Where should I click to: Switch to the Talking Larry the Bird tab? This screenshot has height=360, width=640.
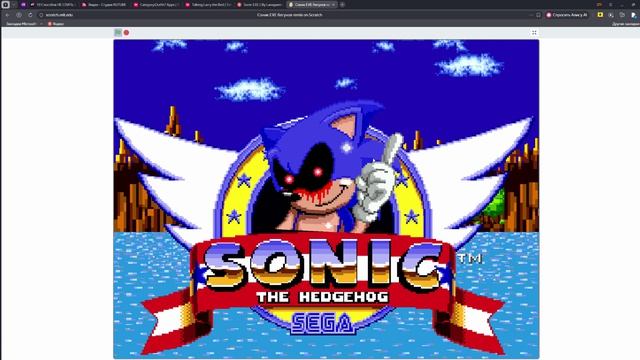click(x=208, y=4)
